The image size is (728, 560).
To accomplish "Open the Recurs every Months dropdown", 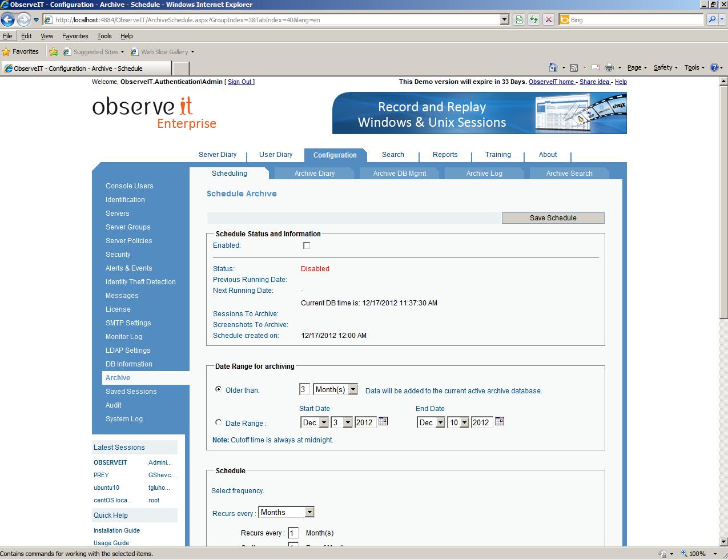I will pos(287,512).
